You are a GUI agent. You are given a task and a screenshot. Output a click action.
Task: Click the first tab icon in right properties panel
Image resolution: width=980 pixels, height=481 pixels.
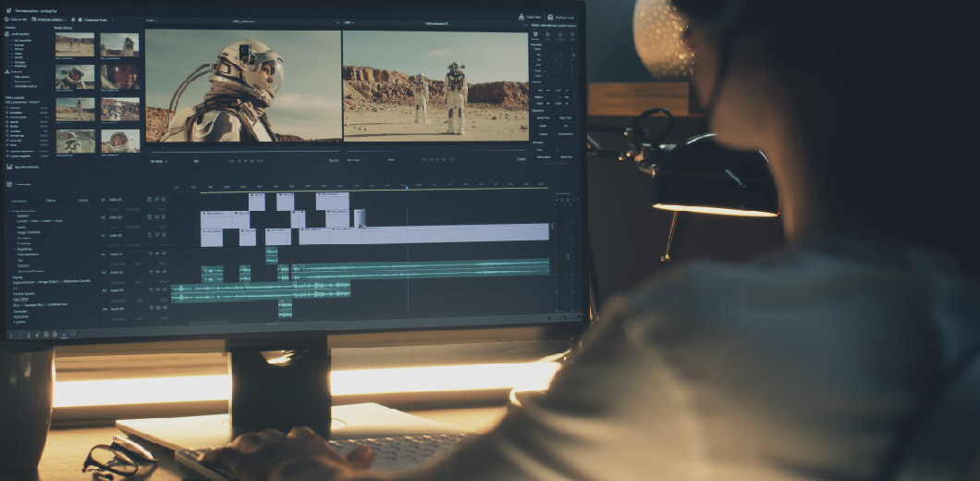pos(537,34)
